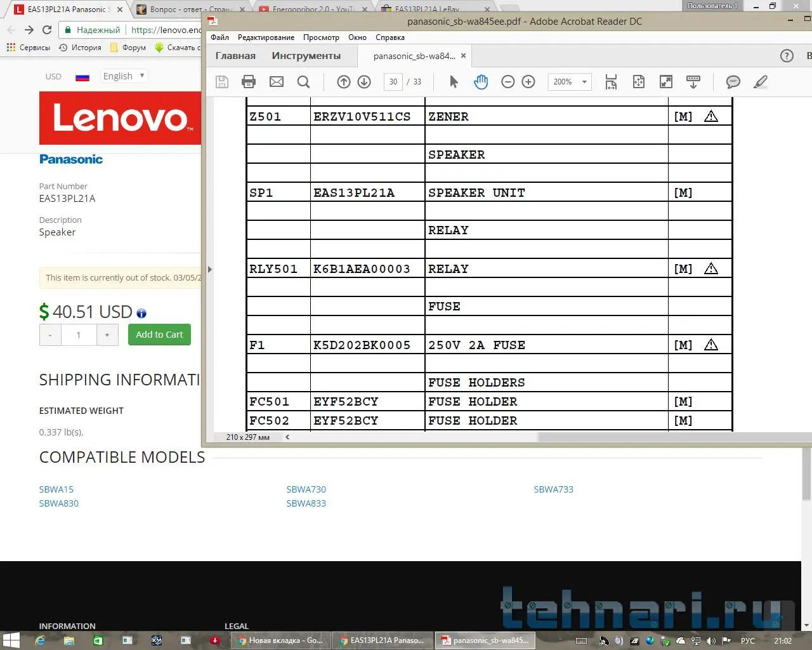Open the find text magnifier in Acrobat

303,82
